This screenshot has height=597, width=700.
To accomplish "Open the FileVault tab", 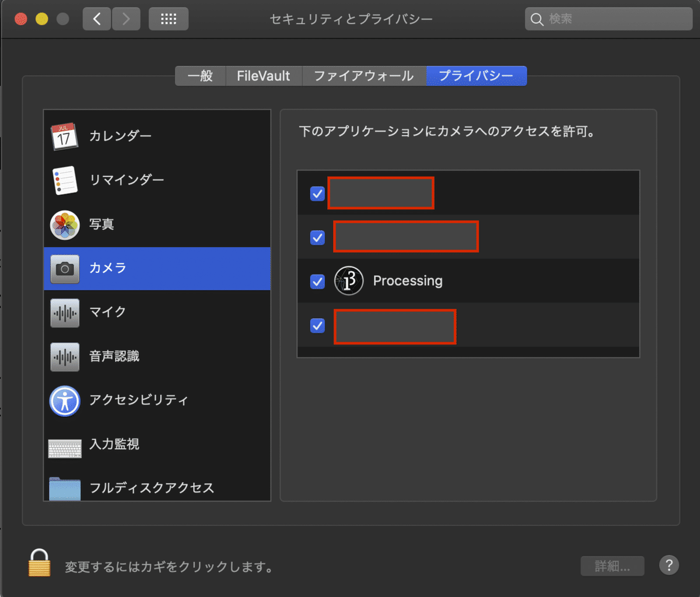I will click(264, 76).
